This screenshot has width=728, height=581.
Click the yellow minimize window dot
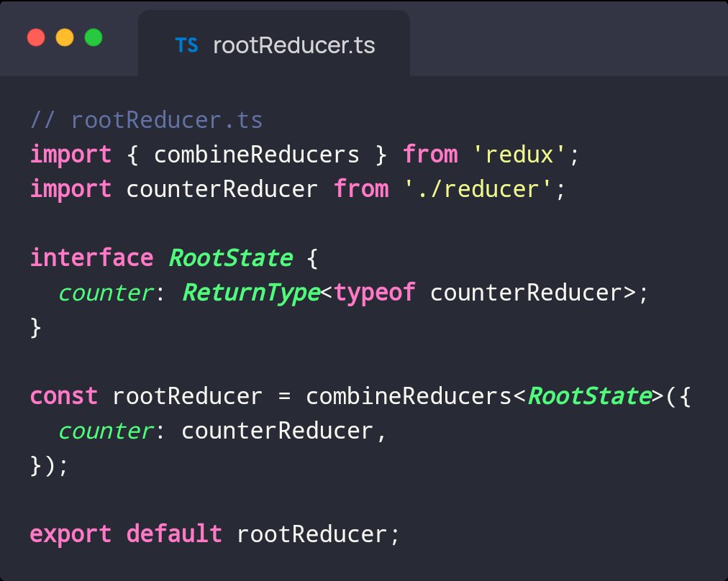click(x=65, y=37)
